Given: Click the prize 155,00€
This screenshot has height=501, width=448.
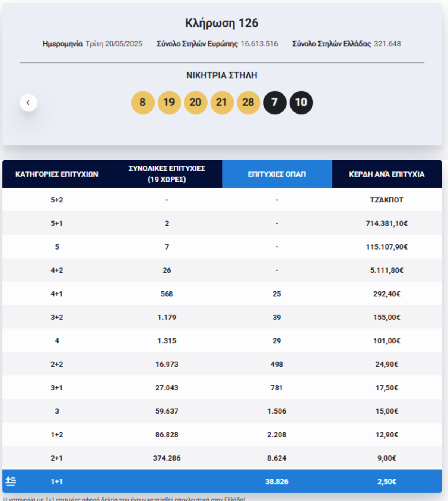Looking at the screenshot, I should pyautogui.click(x=387, y=318).
